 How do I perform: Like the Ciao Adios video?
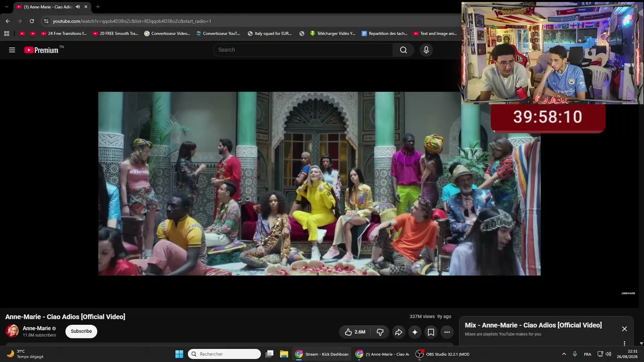coord(355,332)
